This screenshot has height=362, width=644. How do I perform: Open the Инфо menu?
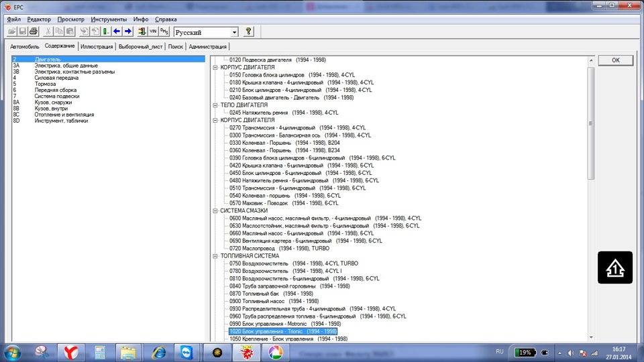pos(141,19)
